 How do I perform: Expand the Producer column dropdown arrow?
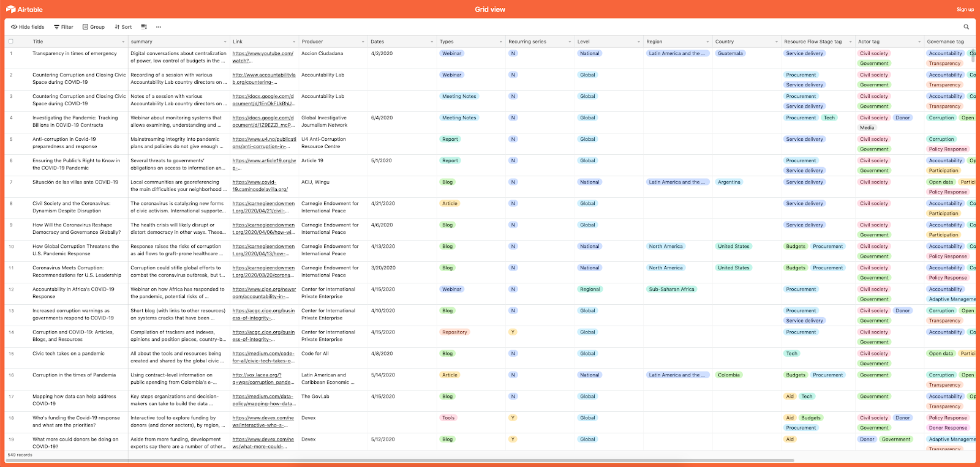coord(363,42)
